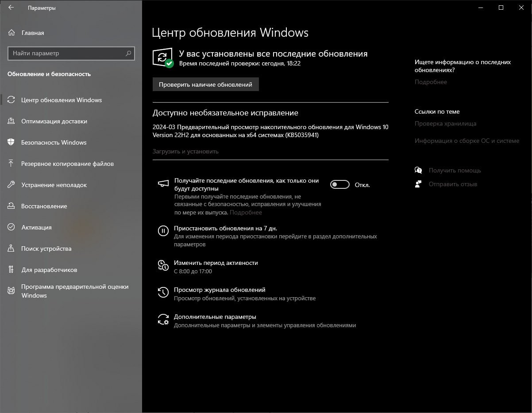Click the Поиск устройства icon

(12, 249)
